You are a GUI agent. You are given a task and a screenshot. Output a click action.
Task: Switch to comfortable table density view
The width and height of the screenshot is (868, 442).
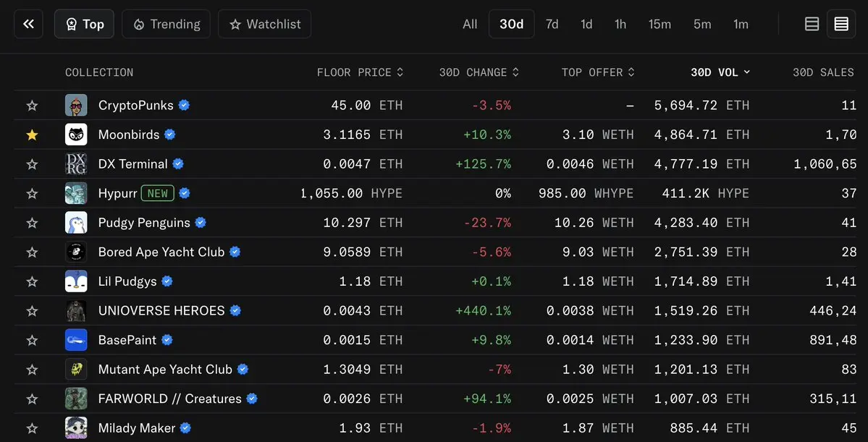pos(812,24)
